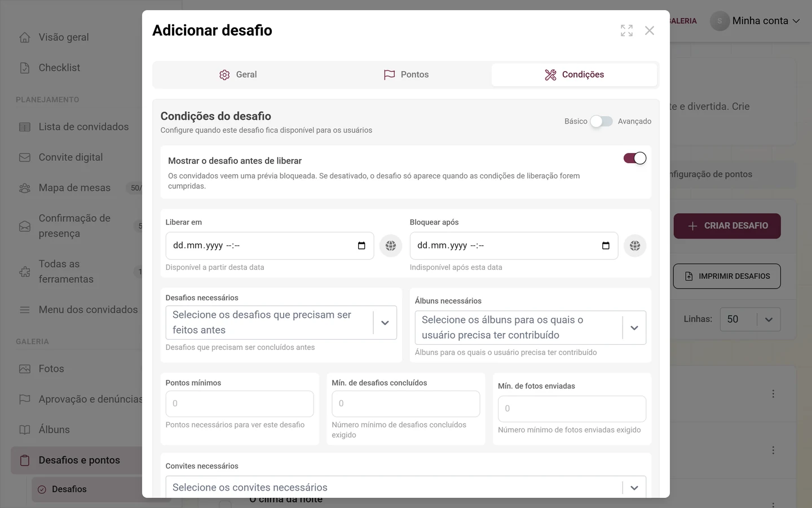This screenshot has width=812, height=508.
Task: Close the Adicionar desafio dialog
Action: coord(650,30)
